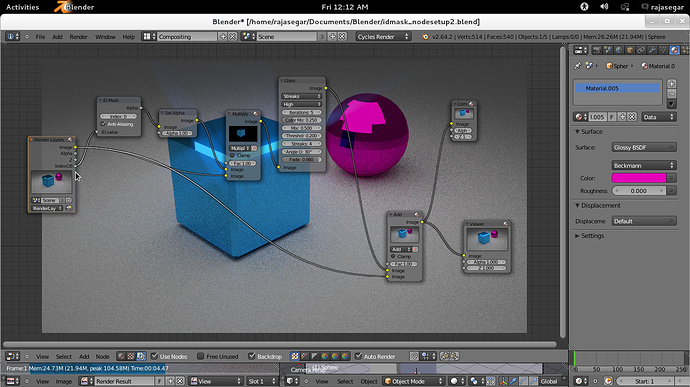Show color and alpha backdrop channel icon

coord(295,356)
